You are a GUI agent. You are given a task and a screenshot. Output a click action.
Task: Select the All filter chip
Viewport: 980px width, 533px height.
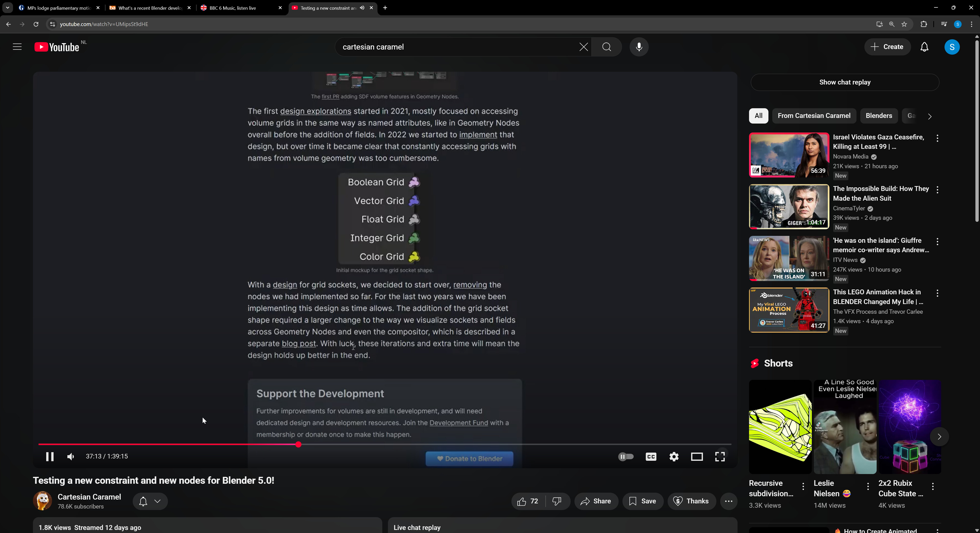(758, 116)
